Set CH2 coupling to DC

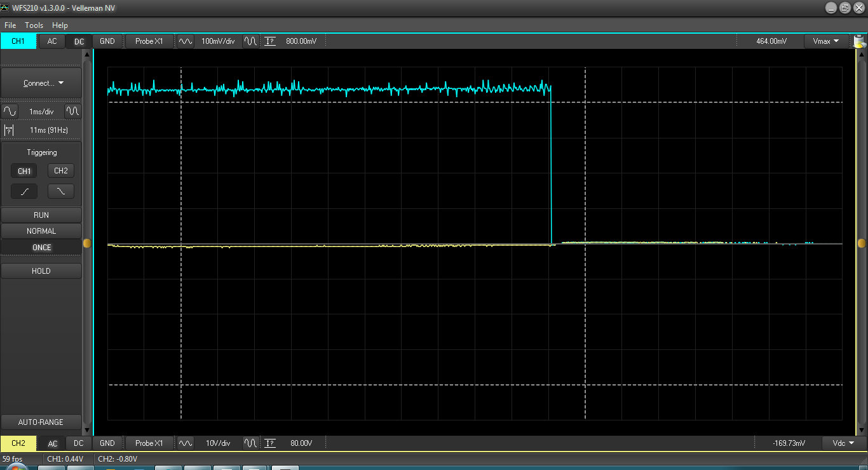[x=79, y=443]
